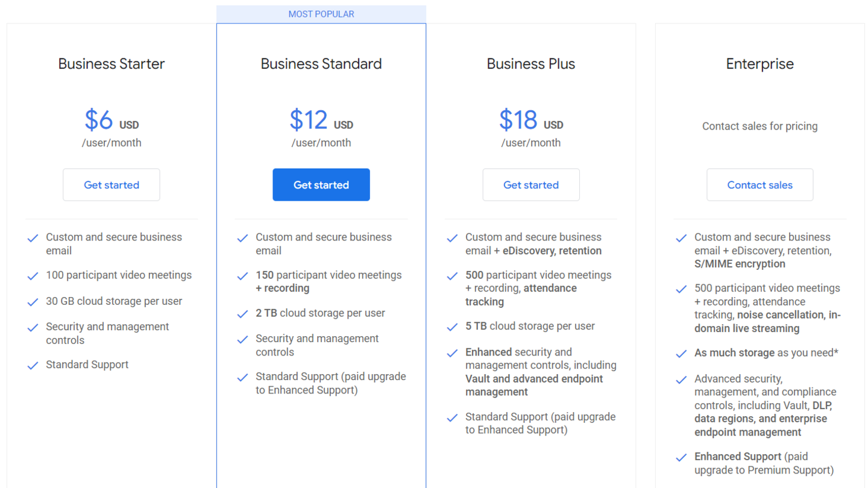This screenshot has width=868, height=488.
Task: Click Contact sales for pricing text
Action: click(x=759, y=127)
